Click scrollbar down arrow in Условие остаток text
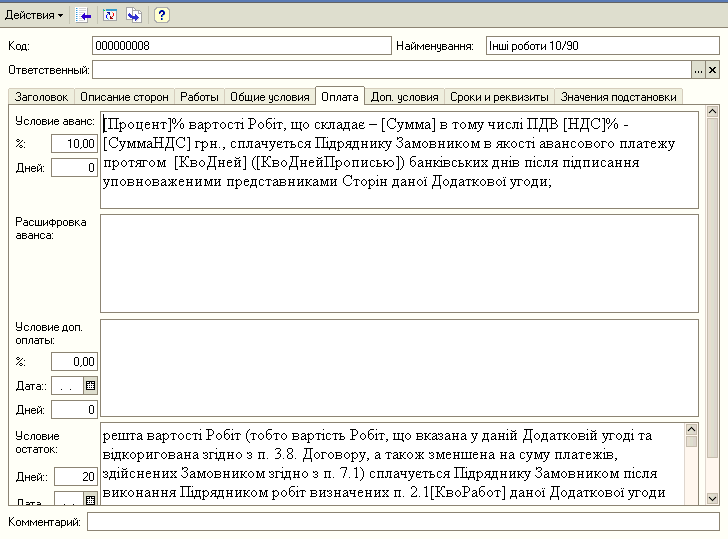The width and height of the screenshot is (728, 539). pos(691,498)
